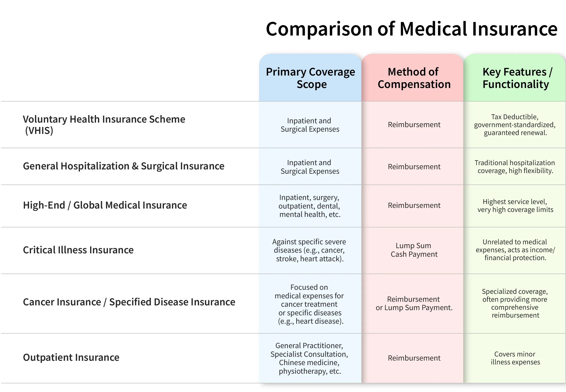Click the Against specific severe diseases cell
Screen dimensions: 566x392
310,250
